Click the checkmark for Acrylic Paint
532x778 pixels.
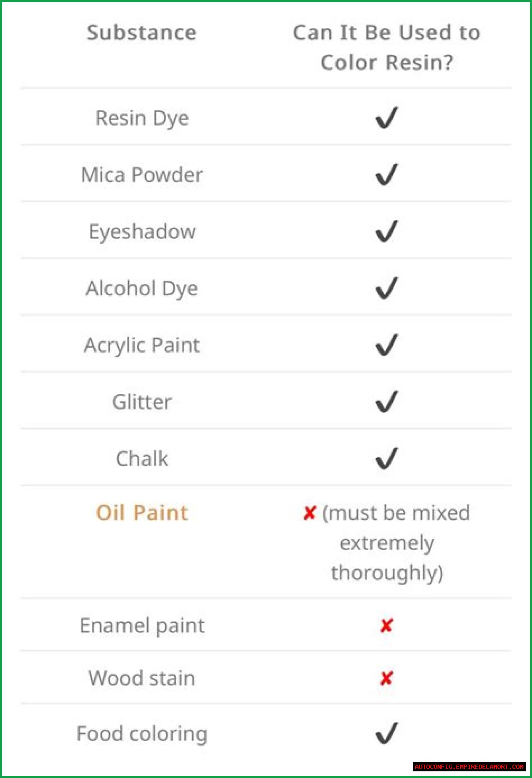[x=387, y=345]
